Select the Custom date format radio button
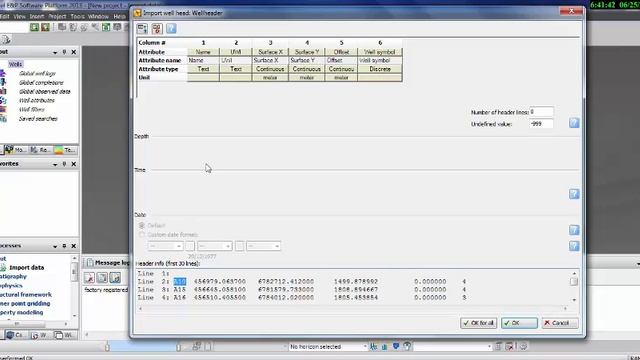This screenshot has height=360, width=640. point(142,235)
